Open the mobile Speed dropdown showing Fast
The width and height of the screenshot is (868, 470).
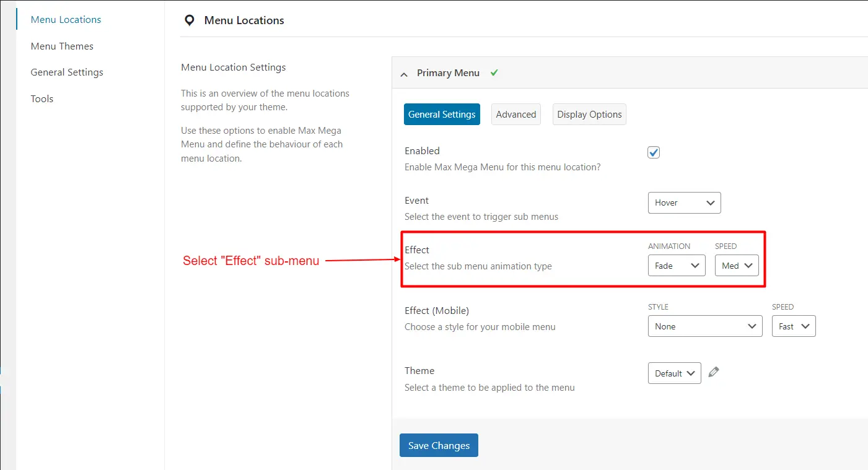pyautogui.click(x=793, y=326)
